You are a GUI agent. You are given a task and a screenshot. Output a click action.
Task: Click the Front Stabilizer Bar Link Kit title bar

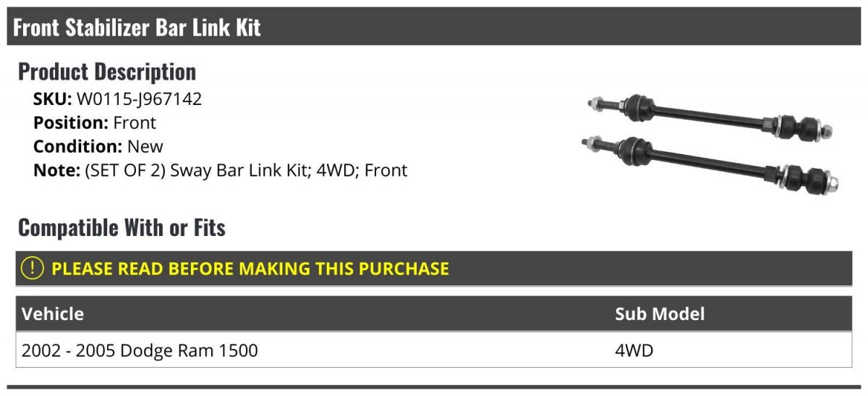click(x=137, y=28)
